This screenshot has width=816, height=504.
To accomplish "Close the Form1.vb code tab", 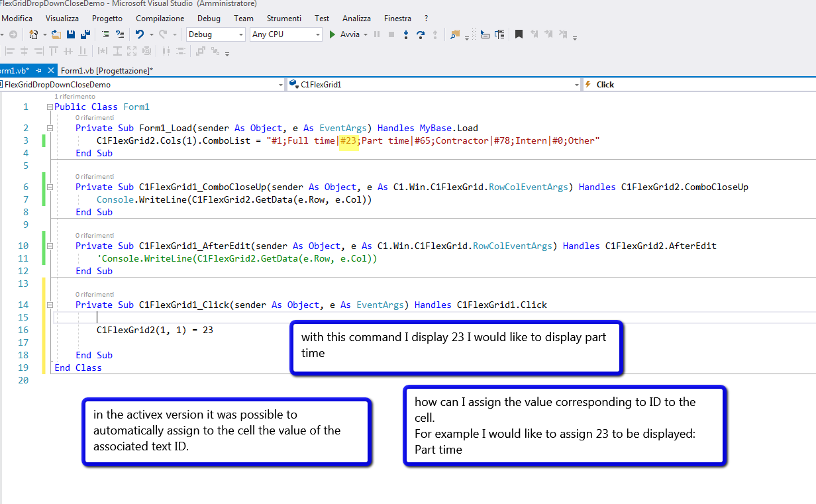I will (52, 70).
